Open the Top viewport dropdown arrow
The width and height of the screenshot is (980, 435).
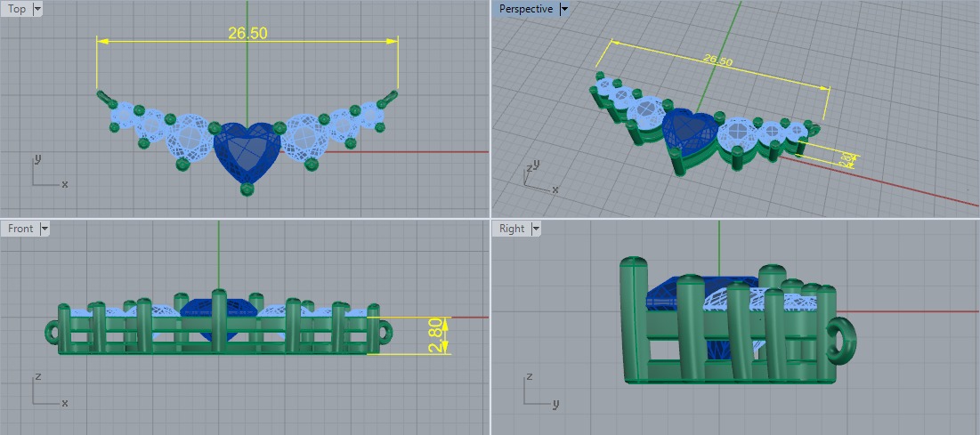[36, 9]
